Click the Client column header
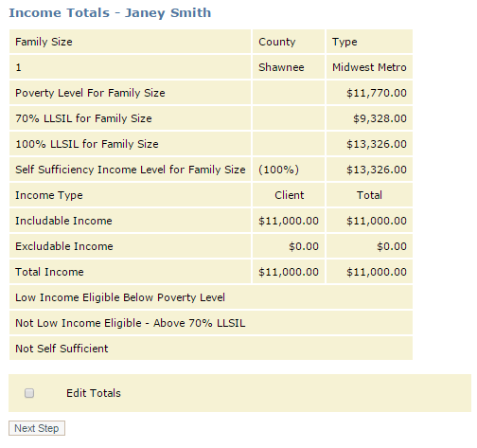 point(289,195)
